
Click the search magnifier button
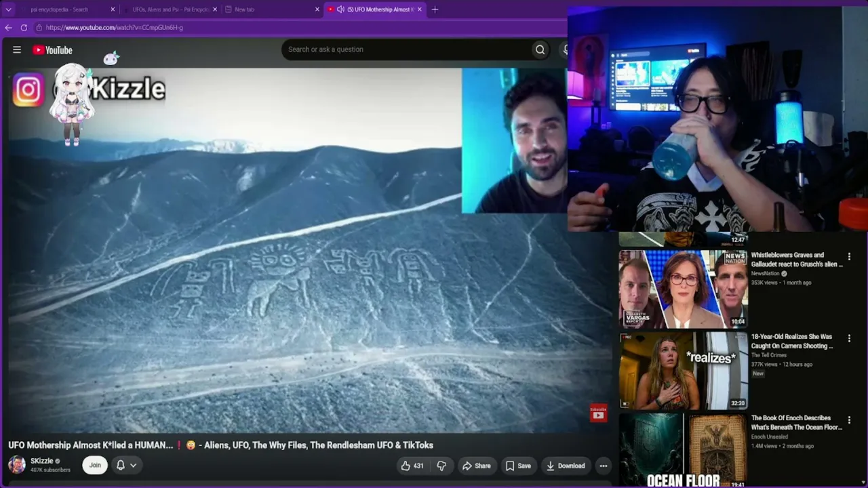coord(540,49)
